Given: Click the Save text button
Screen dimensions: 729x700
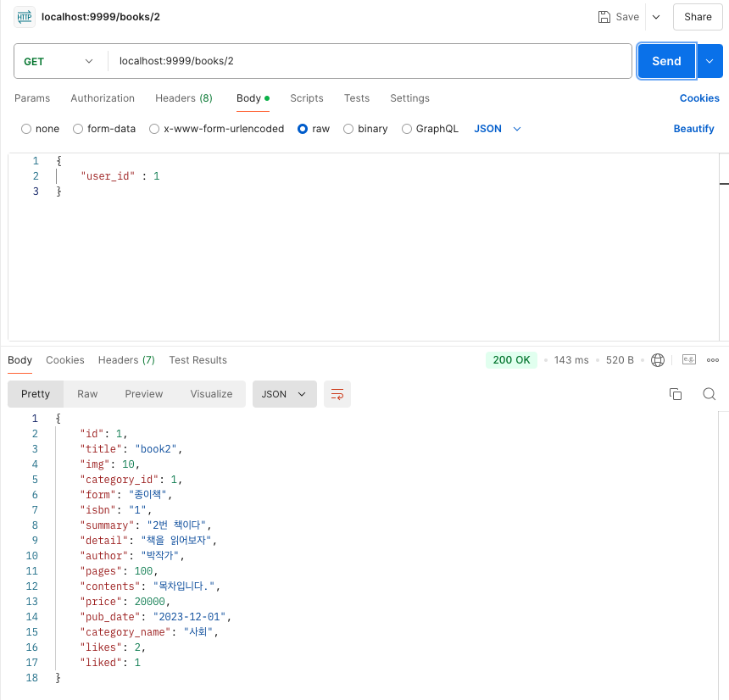Looking at the screenshot, I should tap(627, 17).
